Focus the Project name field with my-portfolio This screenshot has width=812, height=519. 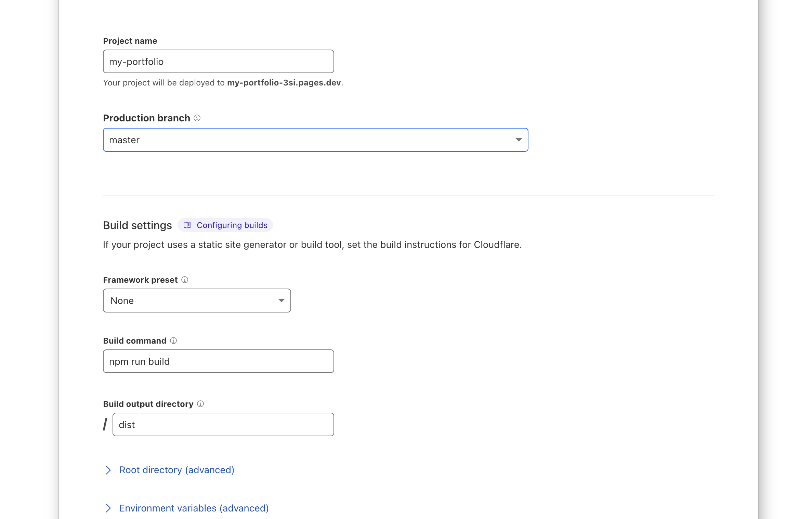pyautogui.click(x=218, y=62)
